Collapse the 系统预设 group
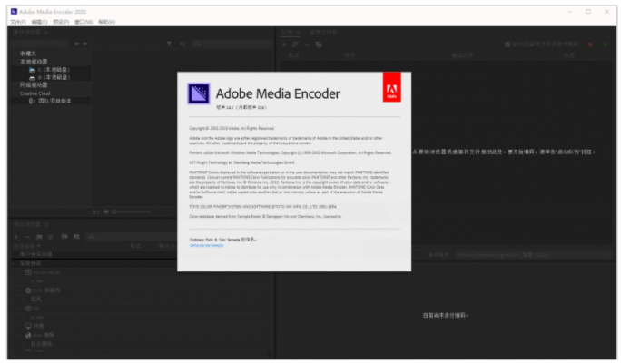This screenshot has width=621, height=364. [x=15, y=263]
